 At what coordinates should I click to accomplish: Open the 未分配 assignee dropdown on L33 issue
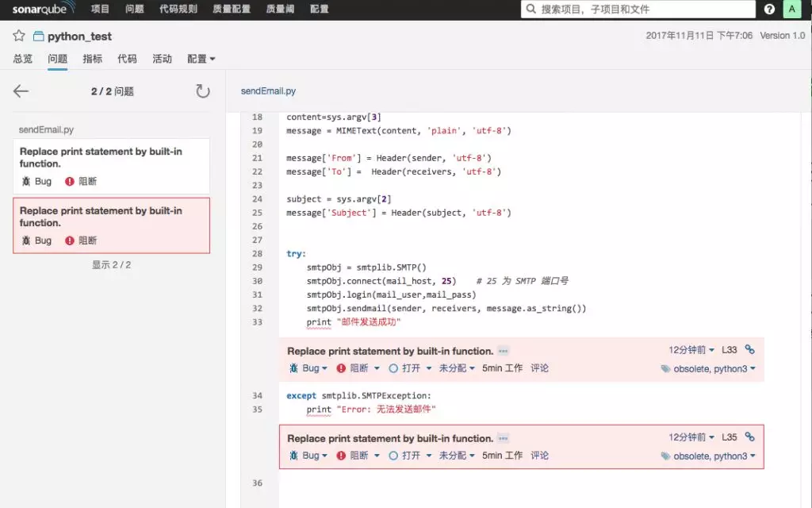456,368
